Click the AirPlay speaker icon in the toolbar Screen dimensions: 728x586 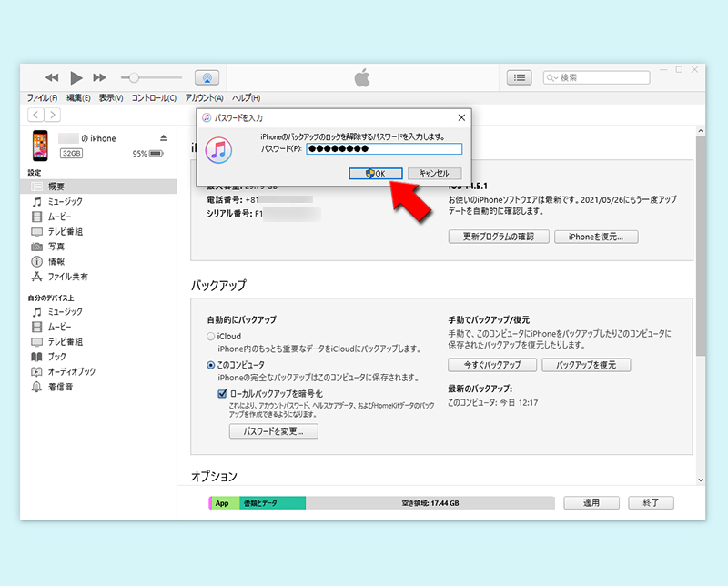click(x=207, y=77)
